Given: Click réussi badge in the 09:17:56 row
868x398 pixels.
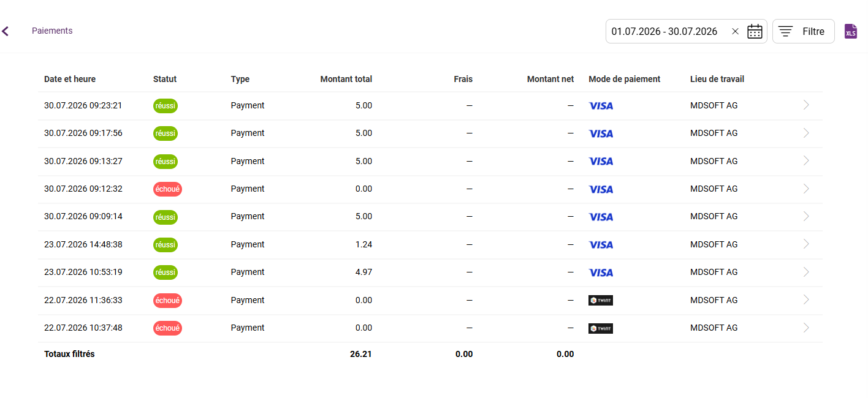Looking at the screenshot, I should click(166, 133).
